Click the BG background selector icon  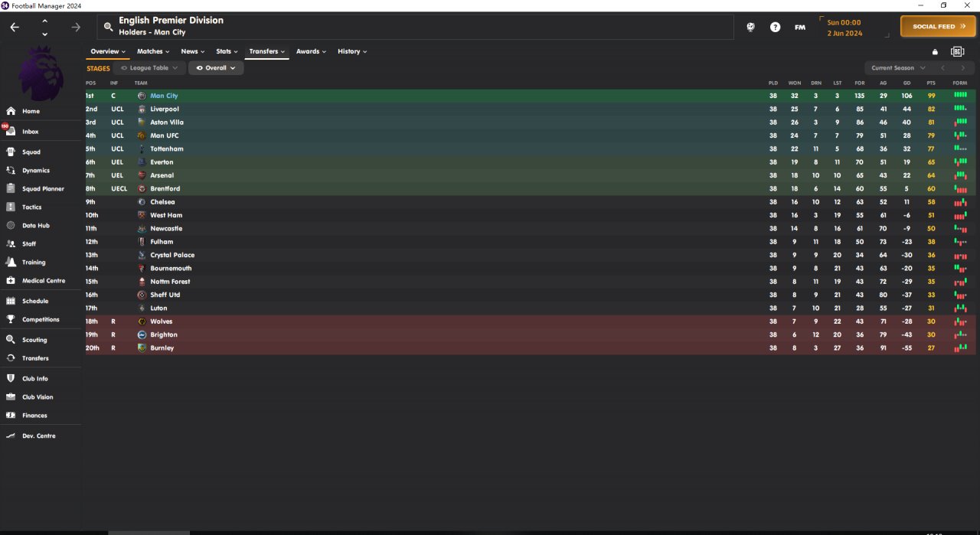(x=957, y=52)
